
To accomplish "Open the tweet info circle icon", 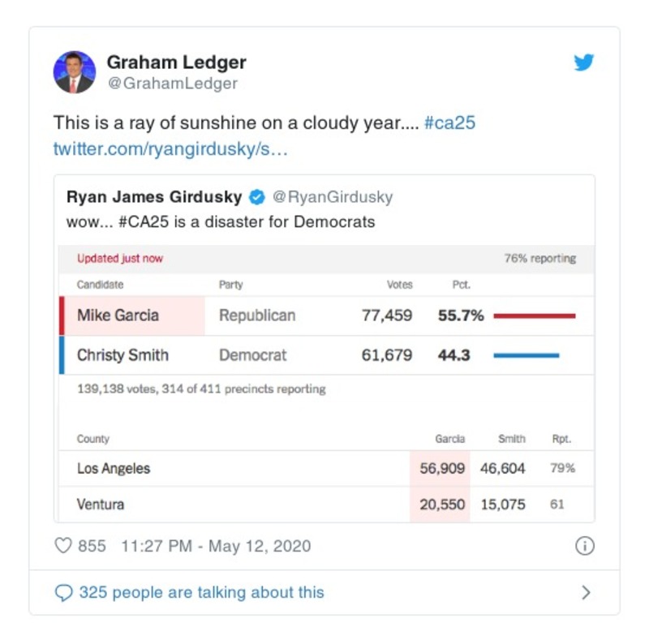I will (x=584, y=546).
